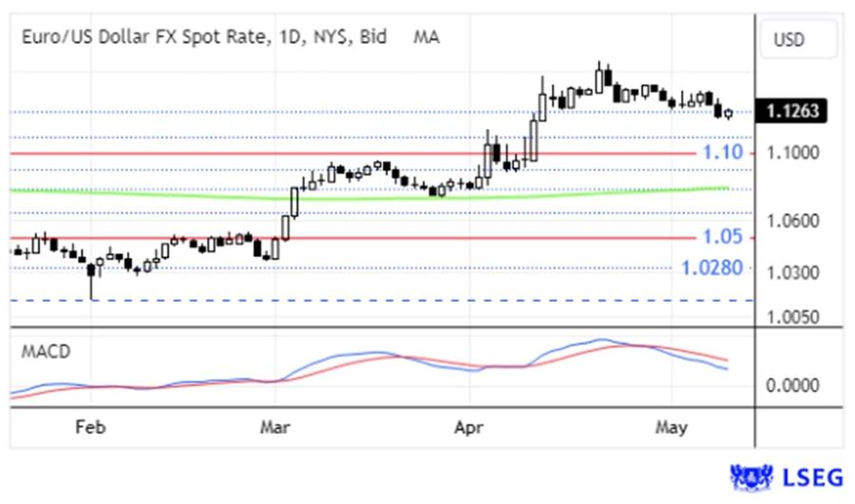This screenshot has height=504, width=855.
Task: Click the MA indicator label
Action: (426, 38)
